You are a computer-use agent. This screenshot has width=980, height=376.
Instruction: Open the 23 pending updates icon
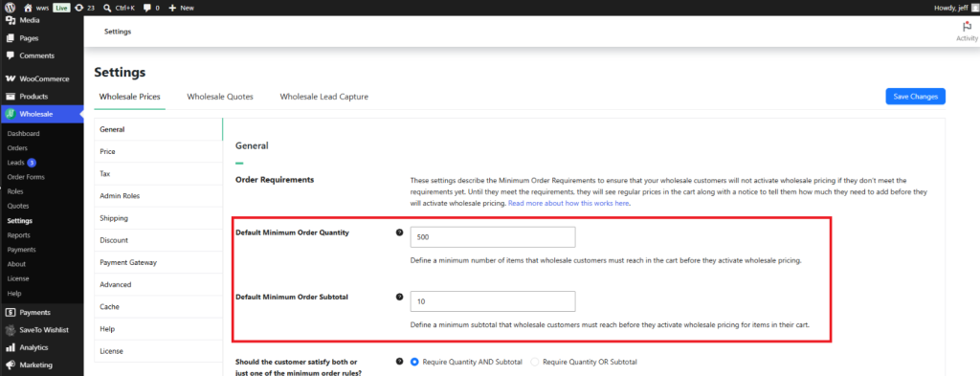[x=78, y=8]
